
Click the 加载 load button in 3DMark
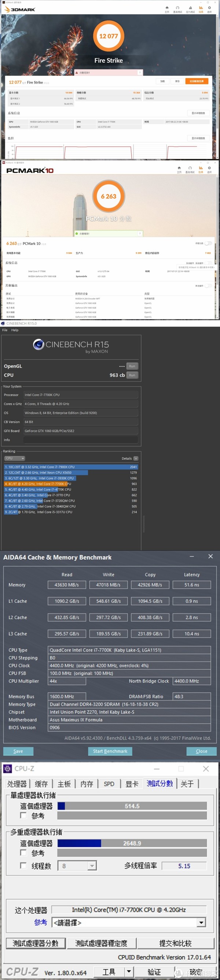(162, 81)
